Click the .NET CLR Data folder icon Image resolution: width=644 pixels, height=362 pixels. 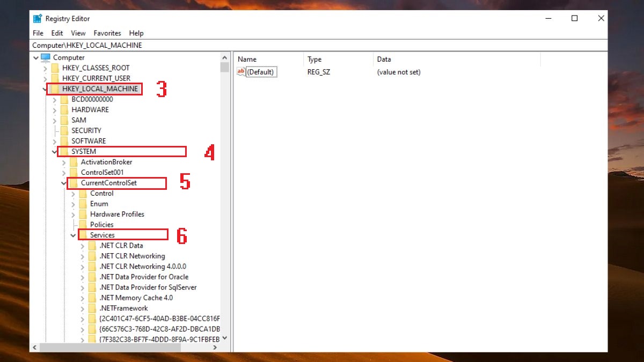click(92, 246)
